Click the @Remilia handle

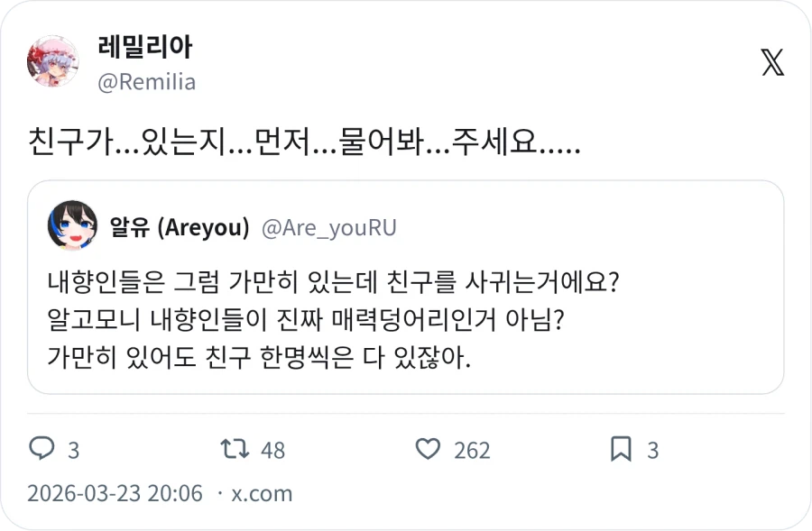point(146,81)
